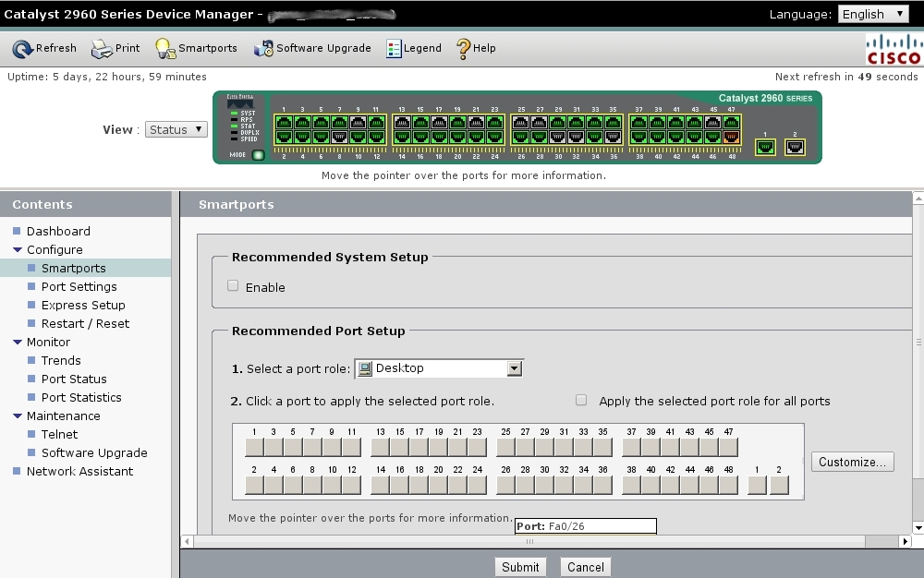
Task: Go to Port Settings in Contents
Action: (79, 286)
